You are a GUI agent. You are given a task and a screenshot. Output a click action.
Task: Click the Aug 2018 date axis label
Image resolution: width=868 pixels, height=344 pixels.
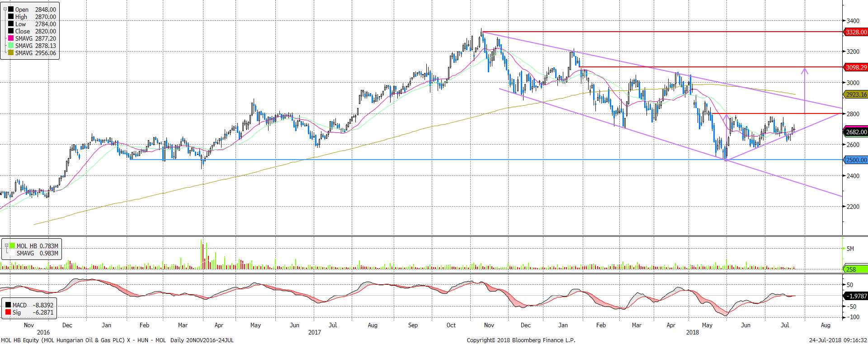point(826,325)
